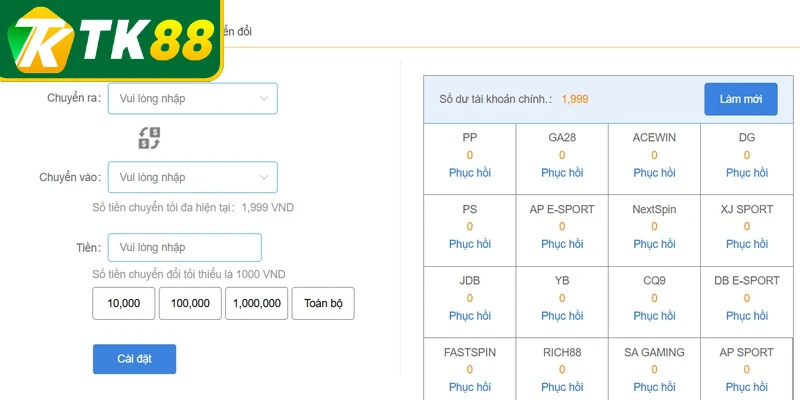Screen dimensions: 800x400
Task: Pick the 1,000,000 quick amount
Action: pyautogui.click(x=257, y=304)
